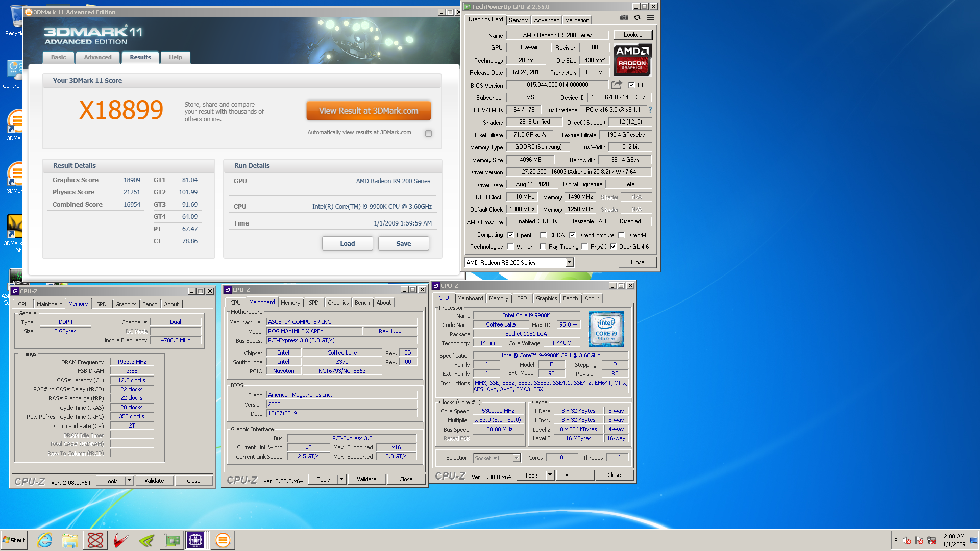Image resolution: width=980 pixels, height=551 pixels.
Task: Toggle the PhysX checkbox
Action: (584, 247)
